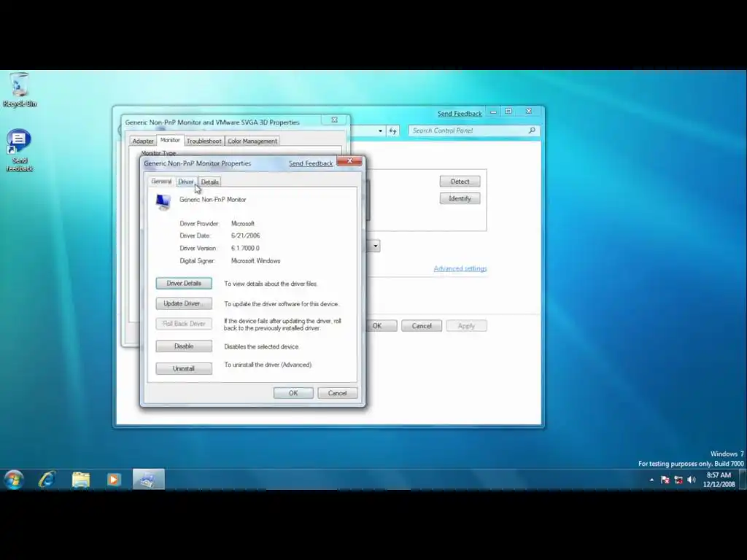This screenshot has width=747, height=560.
Task: Show hidden tray icons arrow
Action: 651,480
